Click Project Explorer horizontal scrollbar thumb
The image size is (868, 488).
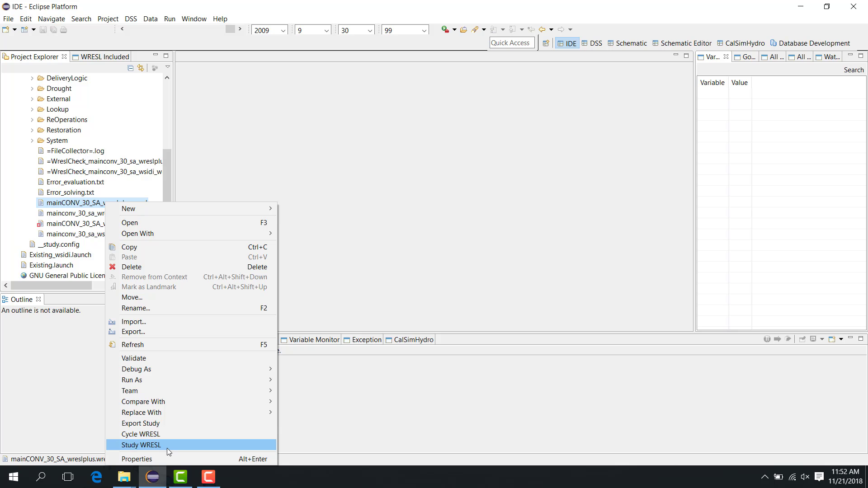(51, 286)
